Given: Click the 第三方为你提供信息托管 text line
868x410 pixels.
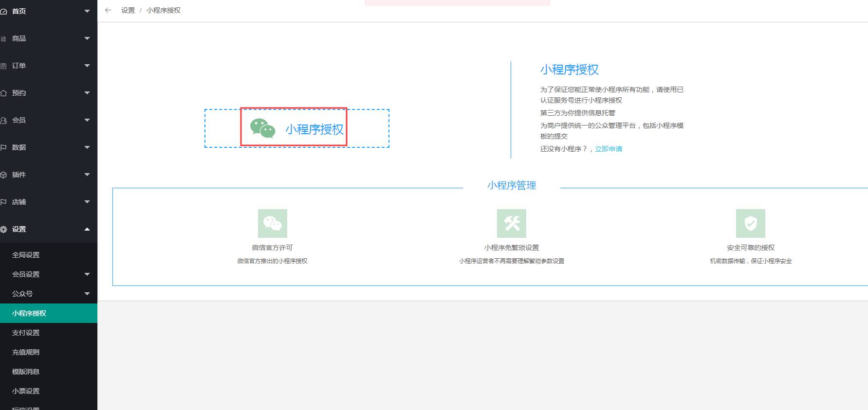Looking at the screenshot, I should click(578, 113).
